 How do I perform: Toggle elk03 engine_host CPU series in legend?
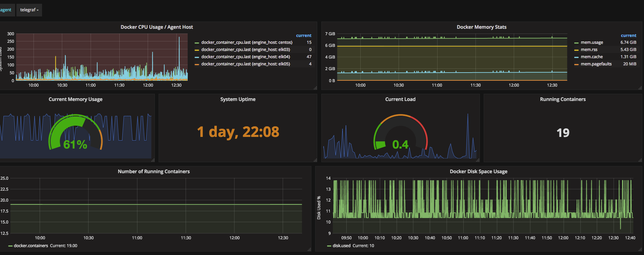point(245,50)
